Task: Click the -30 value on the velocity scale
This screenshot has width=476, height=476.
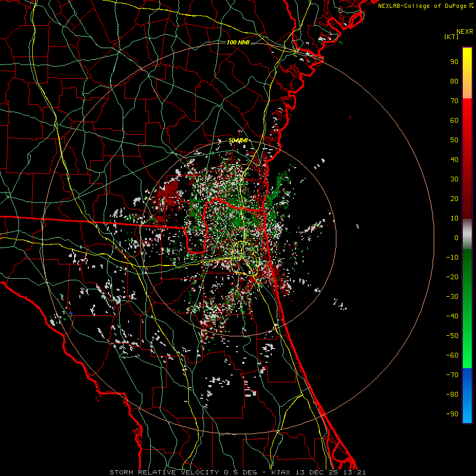Action: pos(452,297)
